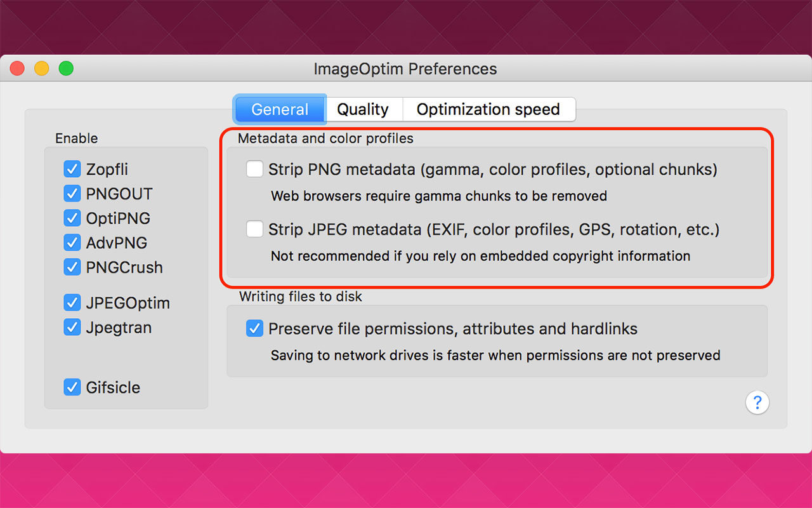Select the General tab
The image size is (812, 508).
(x=279, y=109)
